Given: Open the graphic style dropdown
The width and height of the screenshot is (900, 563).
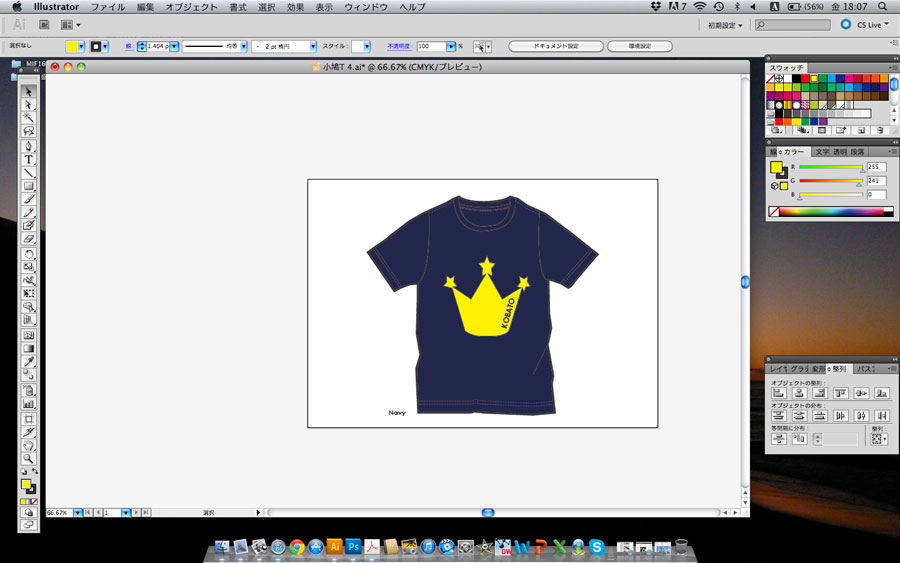Looking at the screenshot, I should [x=367, y=46].
